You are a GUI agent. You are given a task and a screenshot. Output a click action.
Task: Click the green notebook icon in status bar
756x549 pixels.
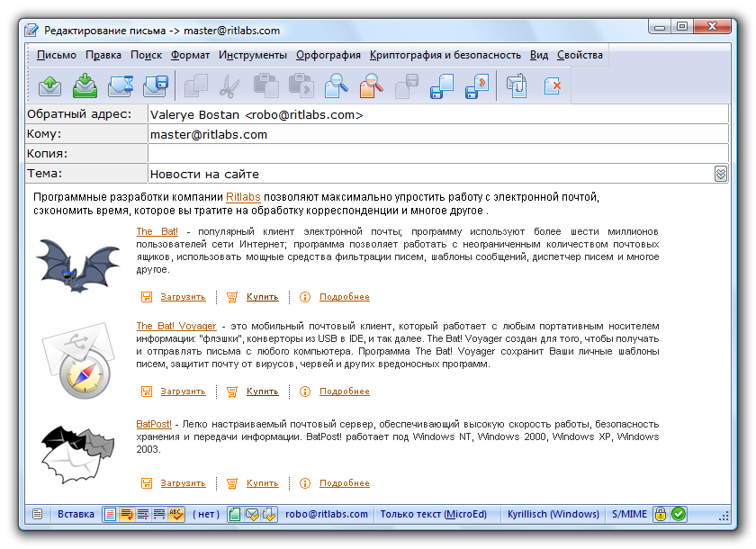point(235,514)
